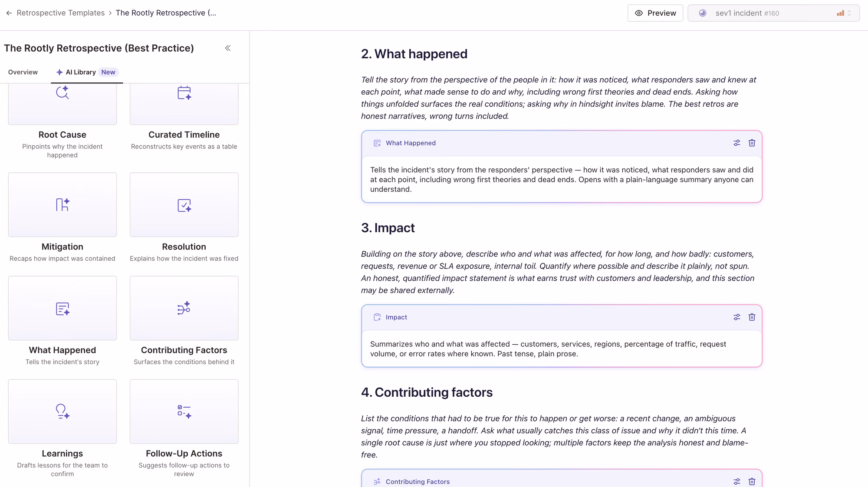Click the New badge on AI Library
This screenshot has width=868, height=487.
[108, 72]
